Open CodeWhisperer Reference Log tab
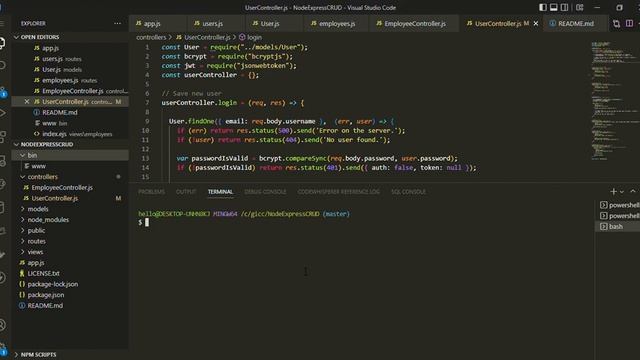Viewport: 640px width, 360px height. pyautogui.click(x=338, y=192)
